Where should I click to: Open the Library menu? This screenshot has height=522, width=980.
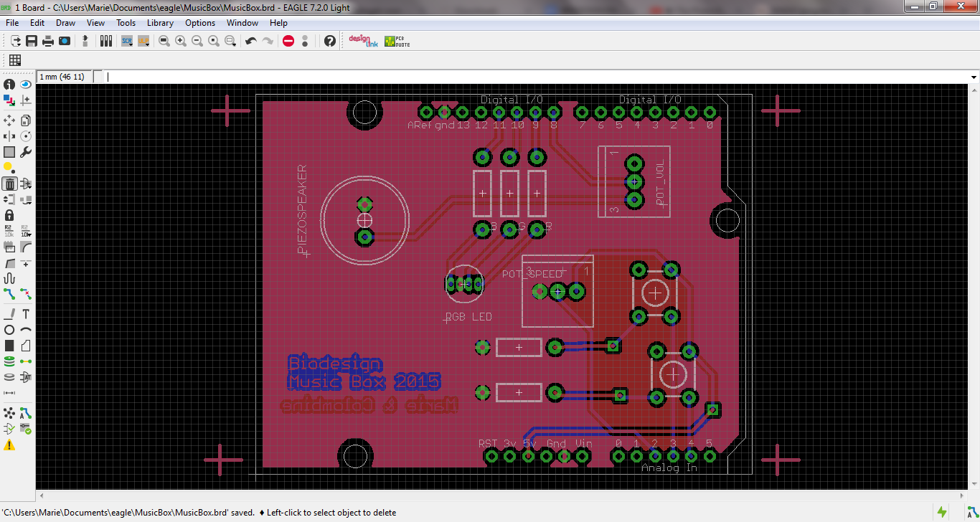point(160,23)
